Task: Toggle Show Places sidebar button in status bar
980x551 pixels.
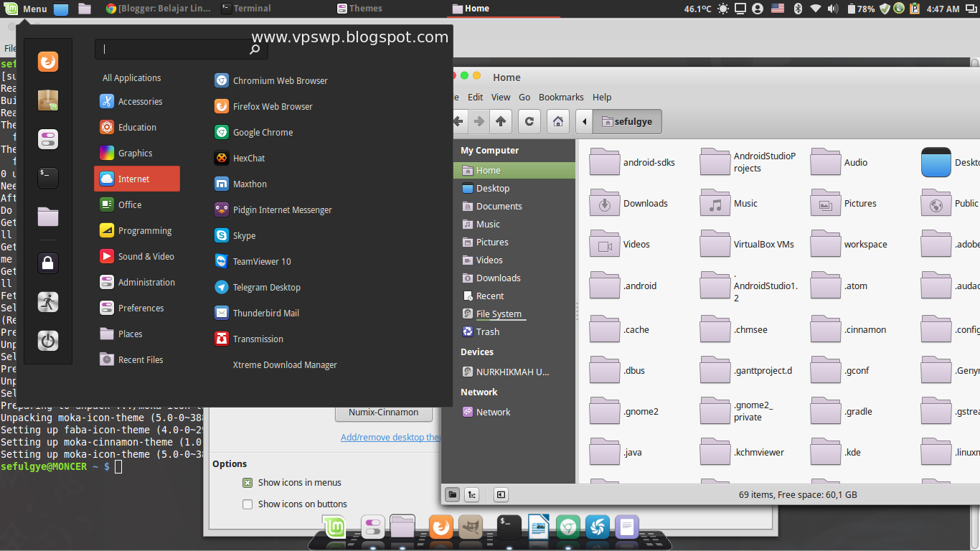Action: tap(453, 494)
